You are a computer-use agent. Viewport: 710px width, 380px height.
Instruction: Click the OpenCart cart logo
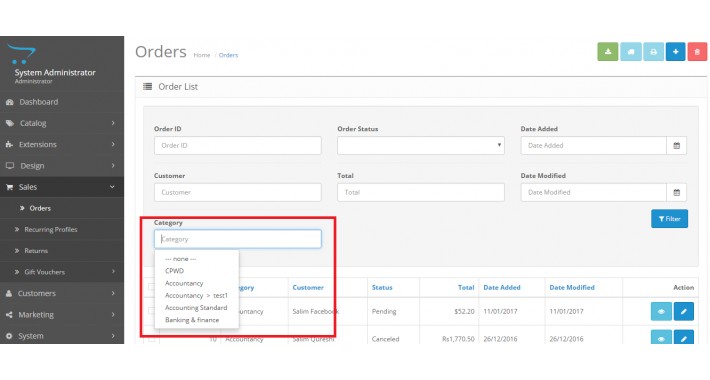tap(21, 54)
